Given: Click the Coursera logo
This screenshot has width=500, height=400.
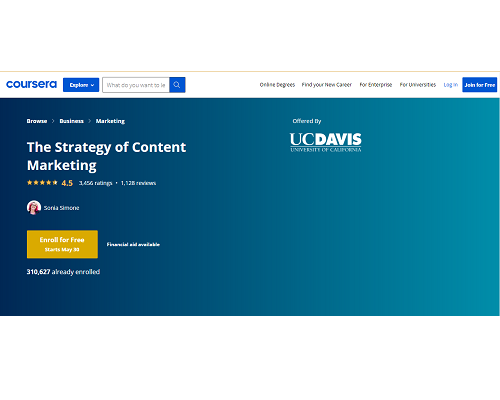Looking at the screenshot, I should [31, 84].
